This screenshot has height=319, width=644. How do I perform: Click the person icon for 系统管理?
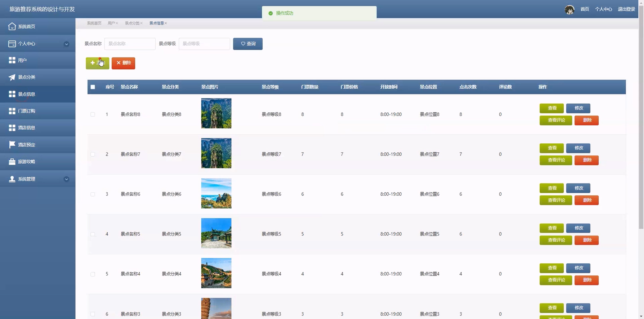point(12,179)
